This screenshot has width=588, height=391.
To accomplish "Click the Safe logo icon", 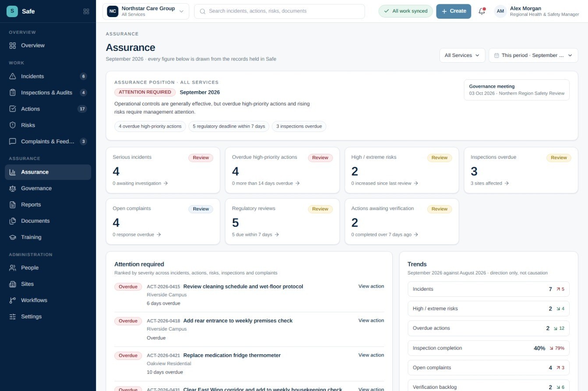I will [x=12, y=11].
